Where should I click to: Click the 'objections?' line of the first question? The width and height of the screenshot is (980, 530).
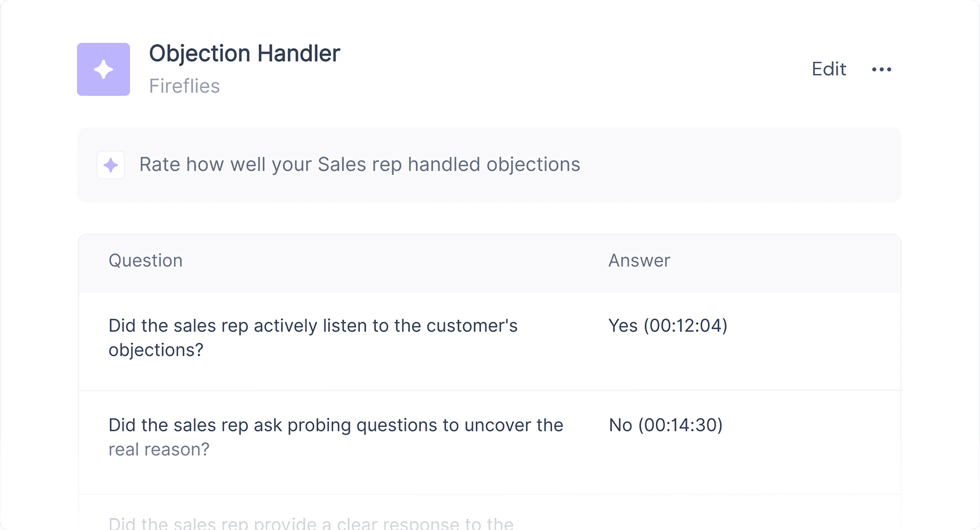(156, 350)
